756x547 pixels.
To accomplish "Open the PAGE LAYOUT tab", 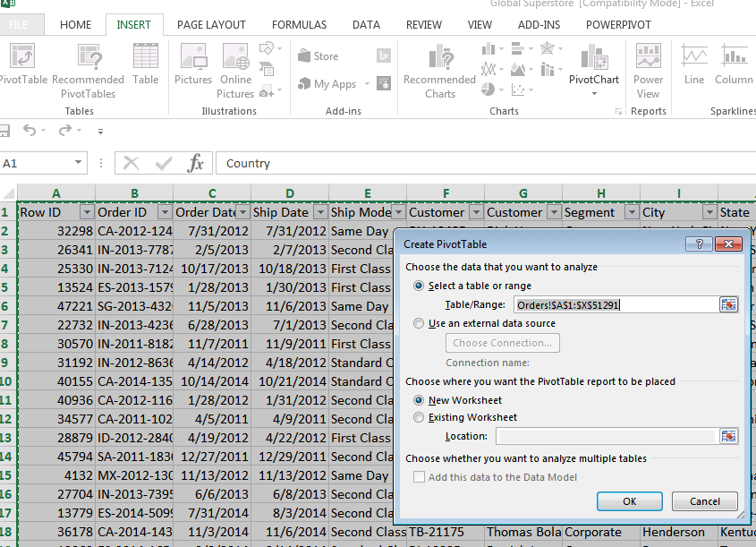I will point(211,24).
